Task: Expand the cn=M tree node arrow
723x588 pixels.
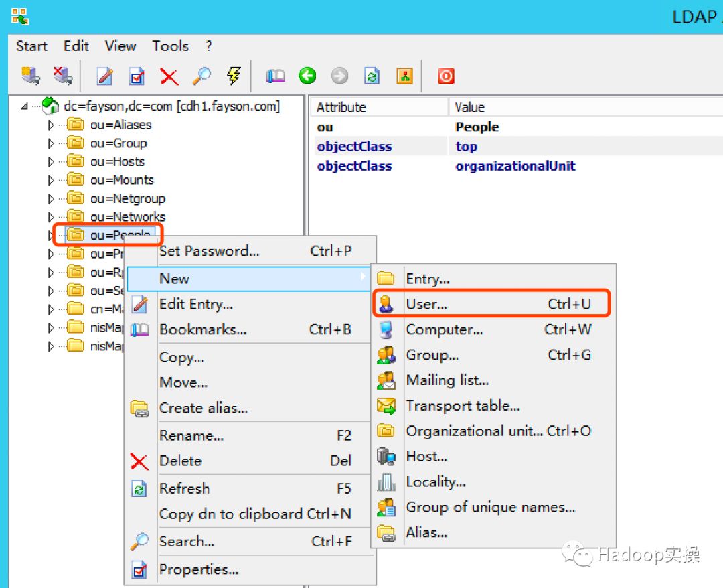Action: click(51, 309)
